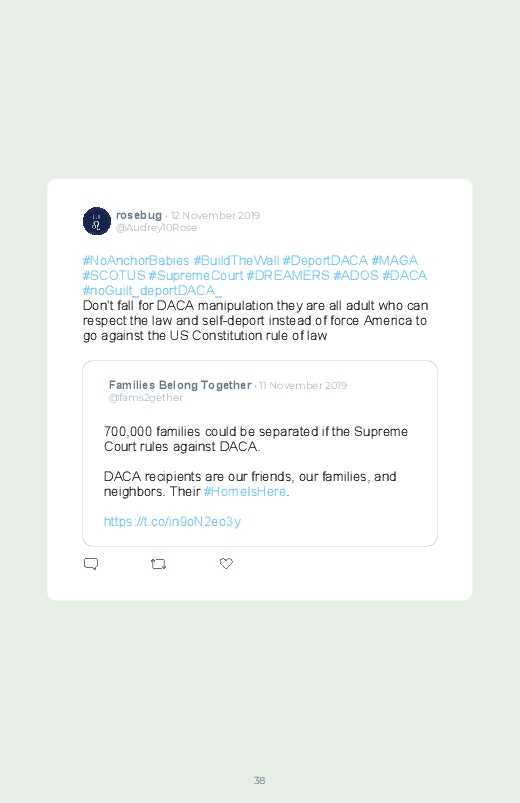
Task: Open the @Audrey10Rose handle
Action: [156, 228]
